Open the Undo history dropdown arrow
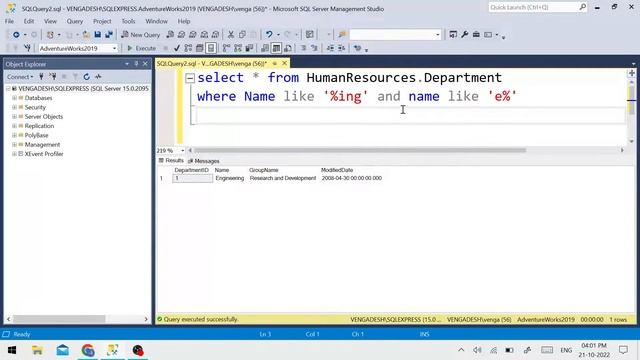The image size is (640, 360). [x=278, y=35]
